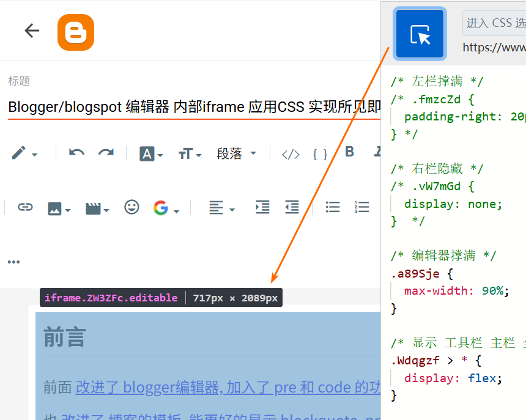Screen dimensions: 526x420
Task: Insert an image
Action: [54, 208]
